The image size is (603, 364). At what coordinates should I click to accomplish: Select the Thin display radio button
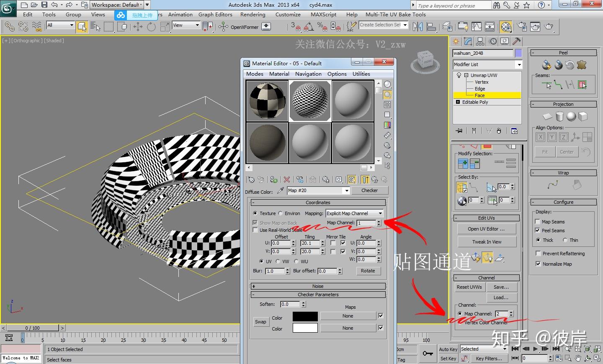(x=565, y=240)
